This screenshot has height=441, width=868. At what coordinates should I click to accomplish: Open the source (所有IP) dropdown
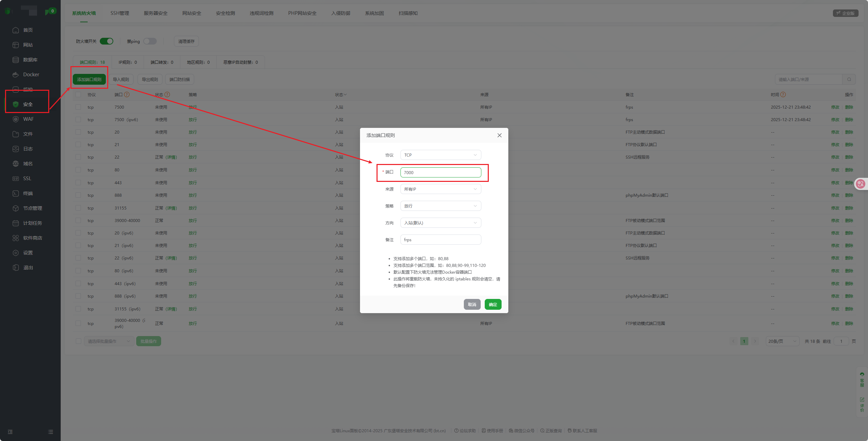(440, 189)
